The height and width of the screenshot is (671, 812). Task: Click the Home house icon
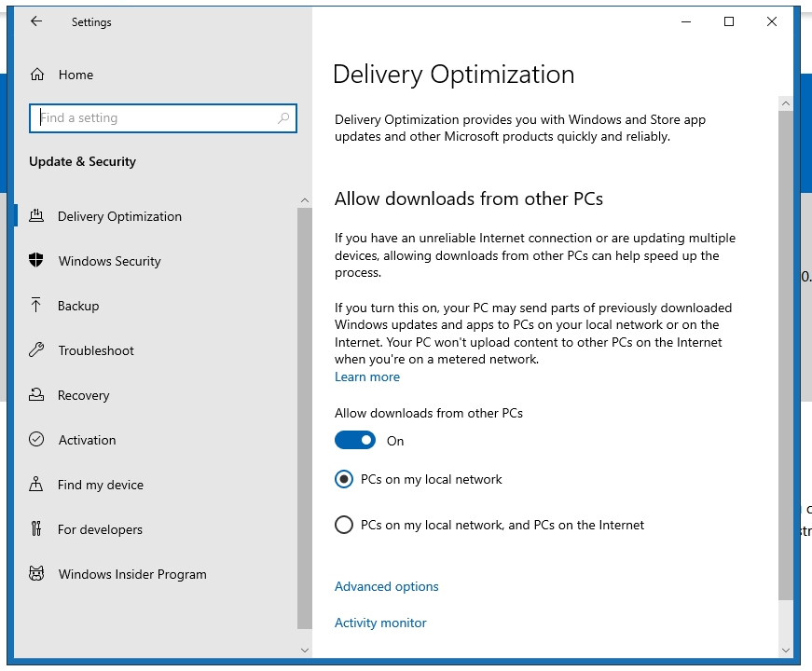[x=37, y=75]
